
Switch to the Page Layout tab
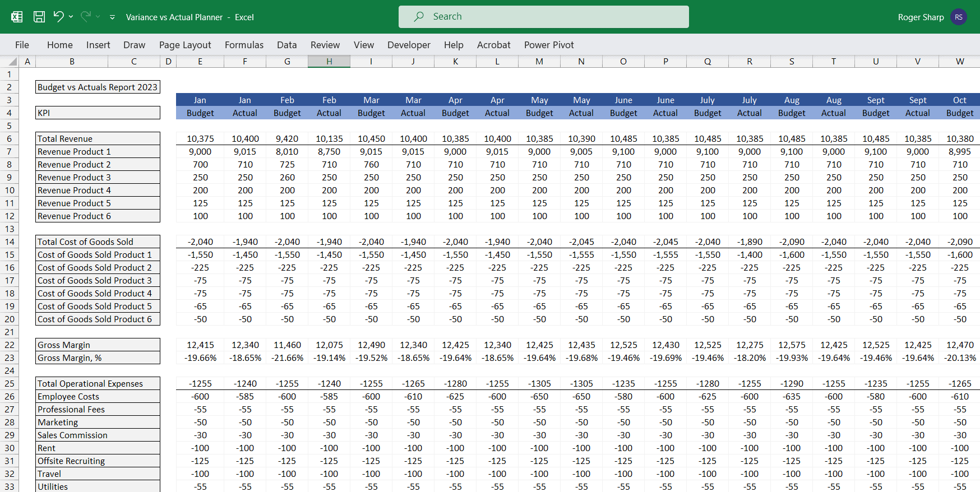(185, 45)
